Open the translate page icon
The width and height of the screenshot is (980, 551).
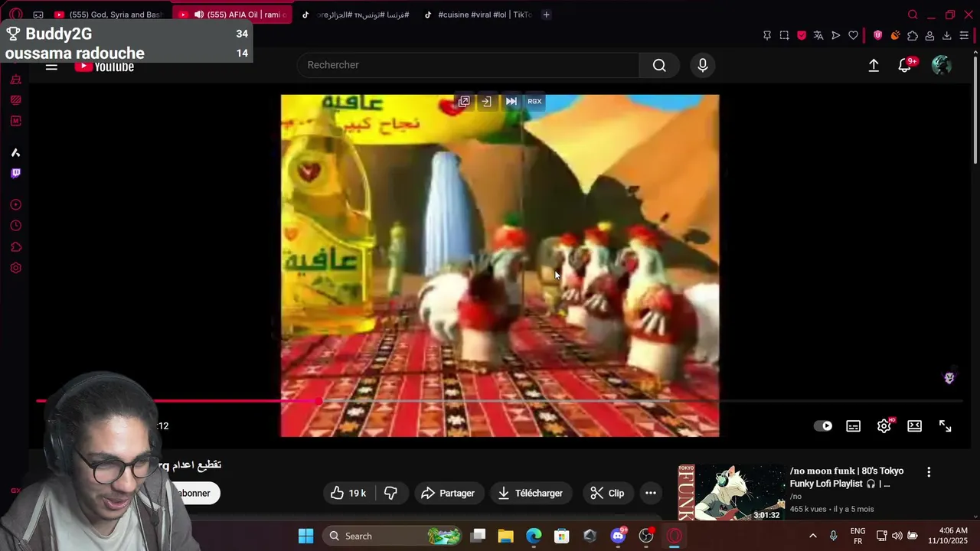[818, 35]
